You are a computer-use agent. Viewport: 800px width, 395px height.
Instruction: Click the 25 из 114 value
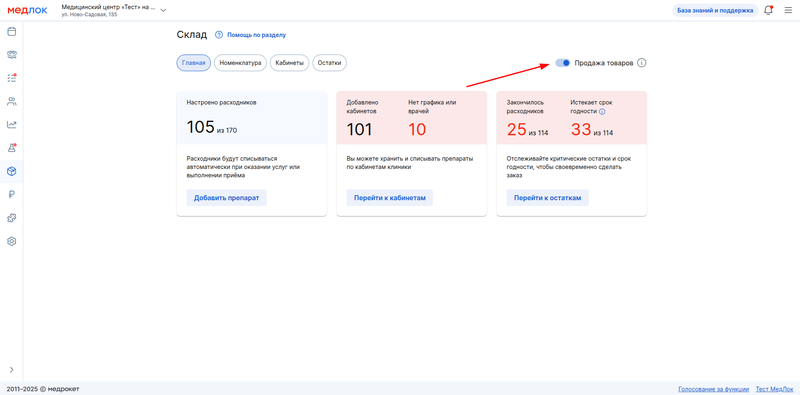tap(528, 130)
